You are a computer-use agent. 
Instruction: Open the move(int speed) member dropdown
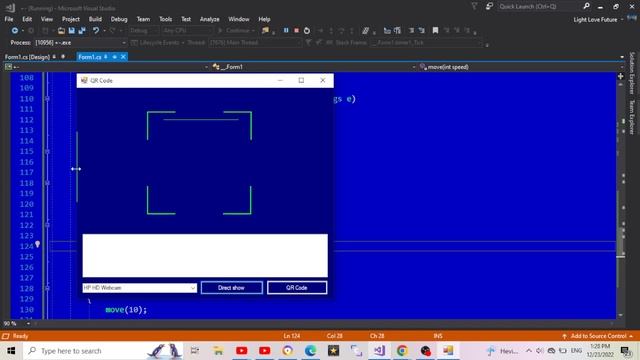(x=622, y=67)
